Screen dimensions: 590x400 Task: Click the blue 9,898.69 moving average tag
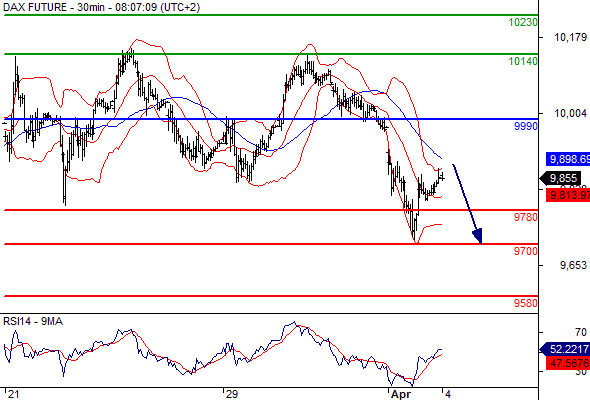[x=568, y=159]
